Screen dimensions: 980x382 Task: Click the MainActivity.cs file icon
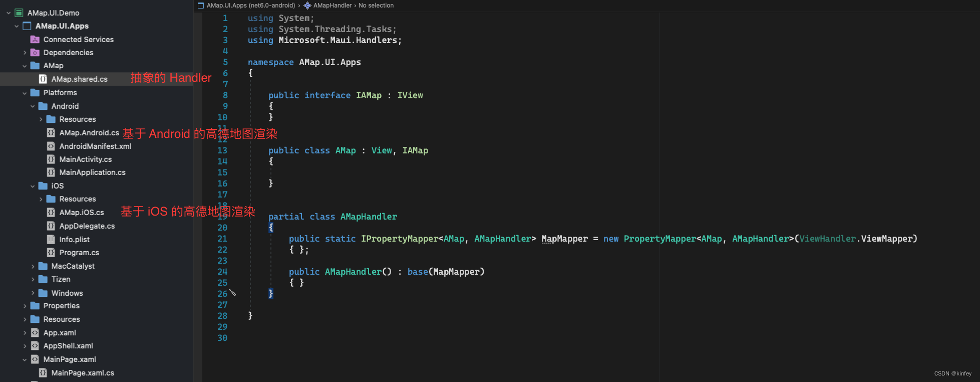point(51,159)
